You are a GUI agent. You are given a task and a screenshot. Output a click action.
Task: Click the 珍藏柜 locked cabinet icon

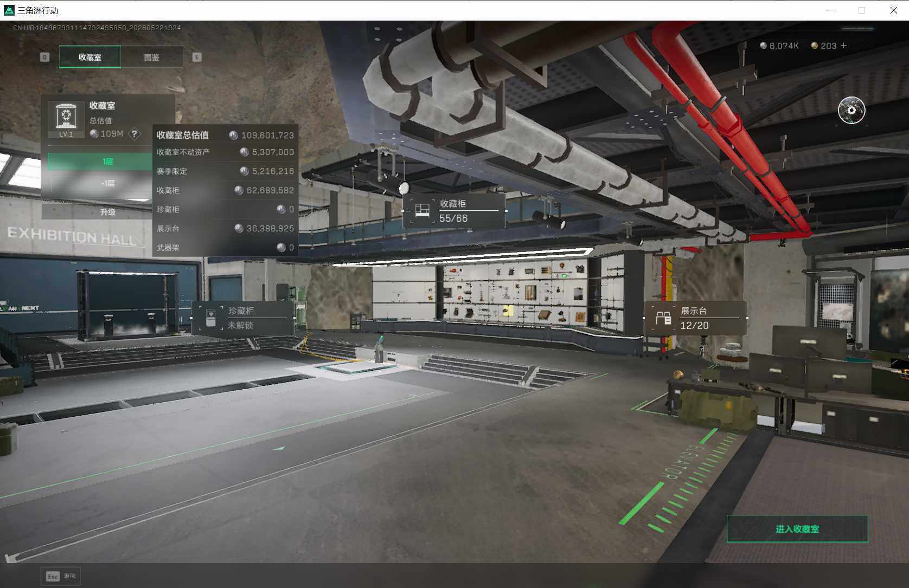(210, 318)
